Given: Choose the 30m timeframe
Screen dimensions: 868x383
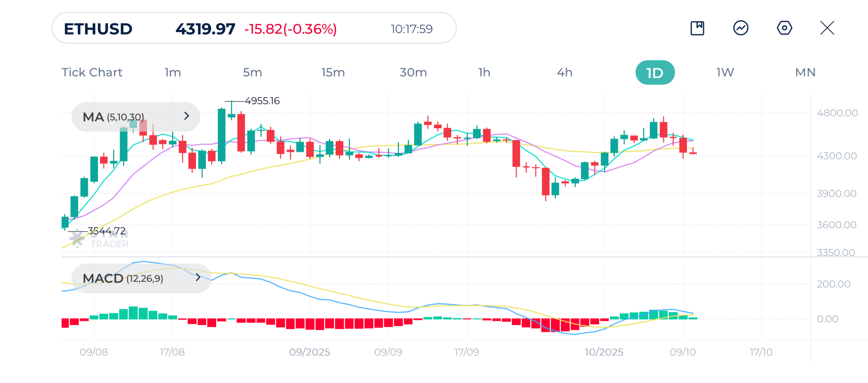Looking at the screenshot, I should [413, 72].
